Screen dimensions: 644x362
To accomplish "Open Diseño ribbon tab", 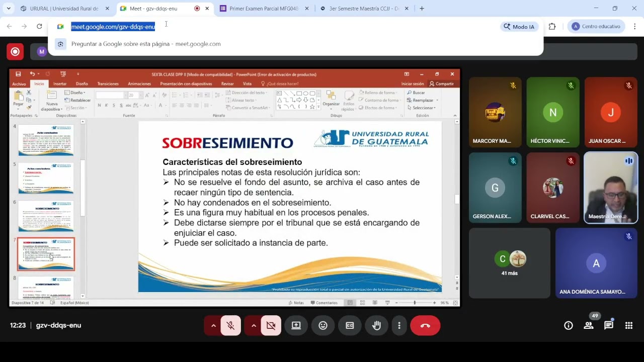I will coord(82,84).
